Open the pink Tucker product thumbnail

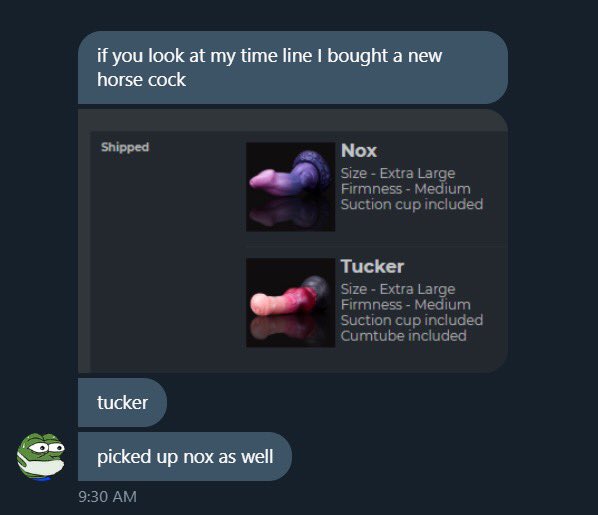pyautogui.click(x=290, y=303)
